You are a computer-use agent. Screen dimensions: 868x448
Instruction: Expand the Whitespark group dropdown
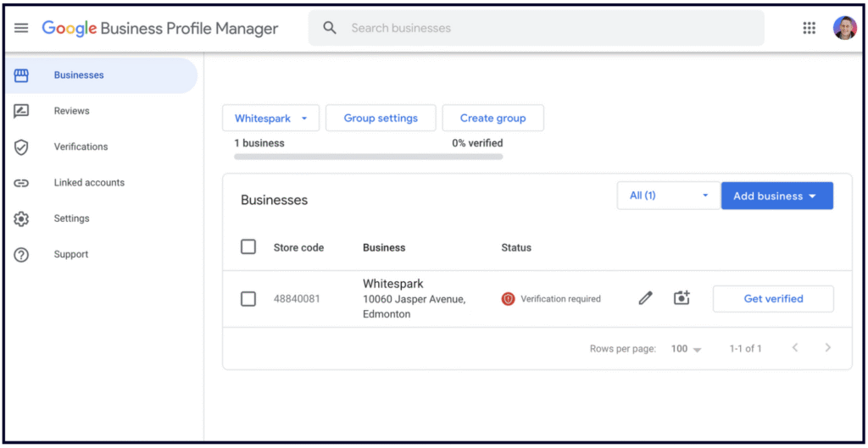click(x=270, y=119)
